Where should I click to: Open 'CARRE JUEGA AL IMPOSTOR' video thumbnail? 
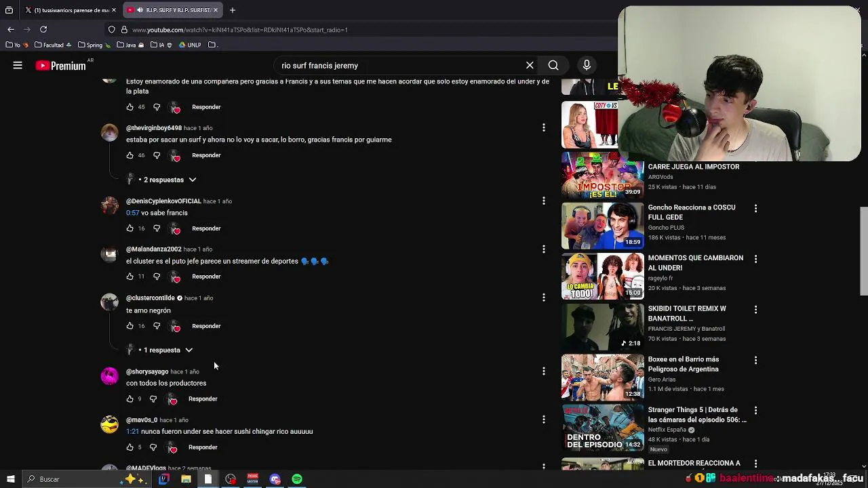coord(602,176)
